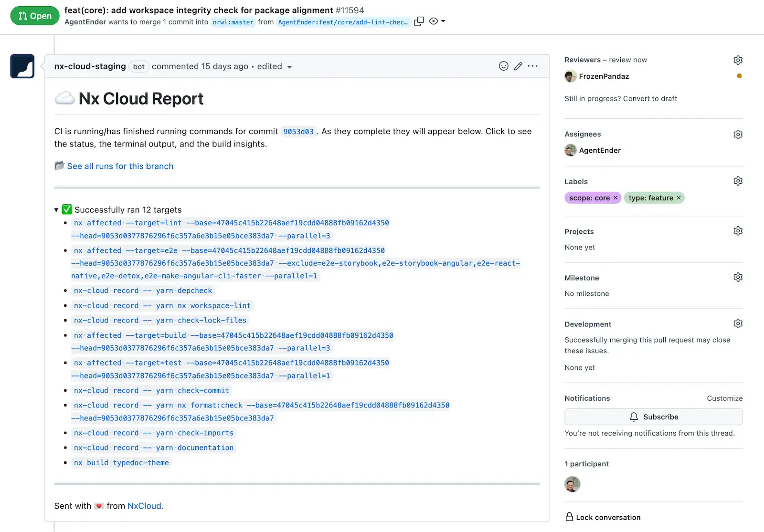Screen dimensions: 764x532
Task: Open the comment three-dot options menu
Action: click(x=533, y=66)
